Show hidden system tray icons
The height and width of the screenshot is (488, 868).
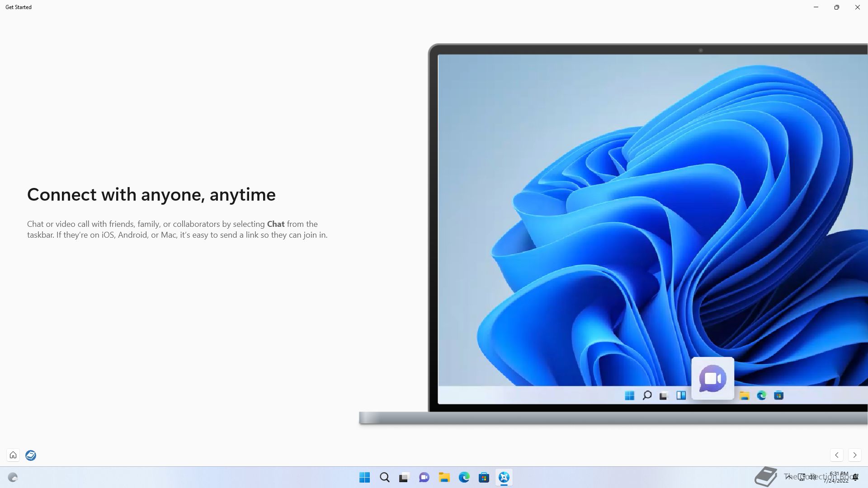tap(789, 477)
